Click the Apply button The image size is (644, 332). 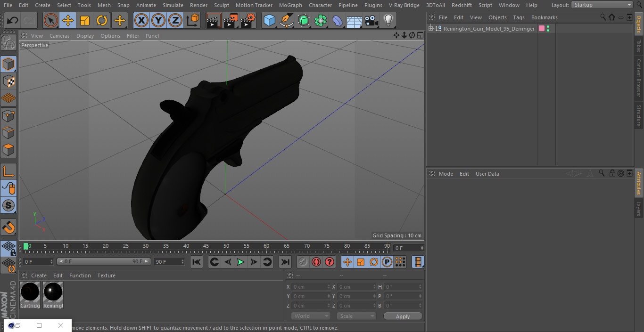403,316
